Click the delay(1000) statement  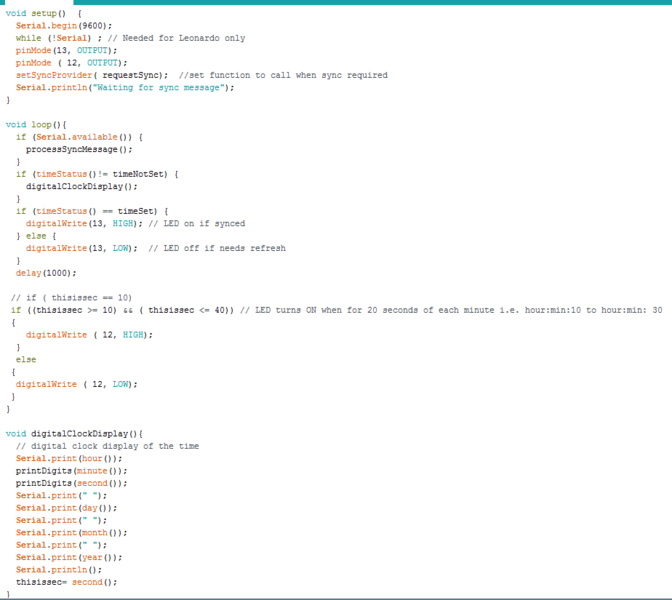(x=46, y=272)
